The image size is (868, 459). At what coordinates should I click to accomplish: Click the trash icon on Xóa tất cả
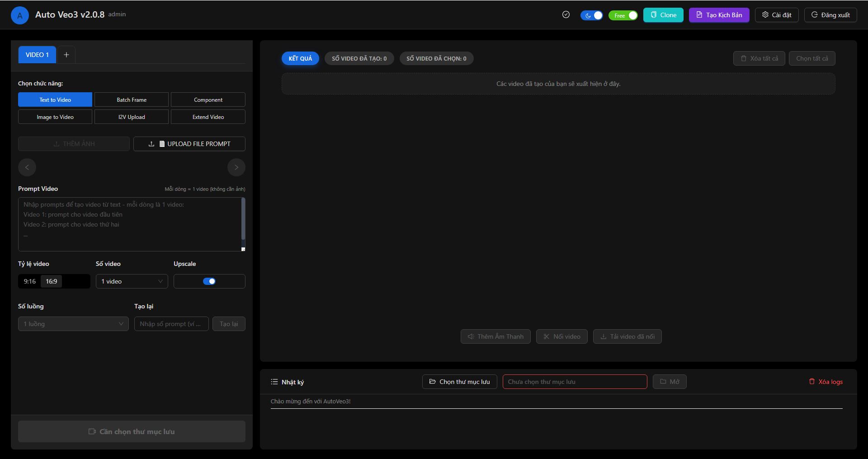point(743,58)
